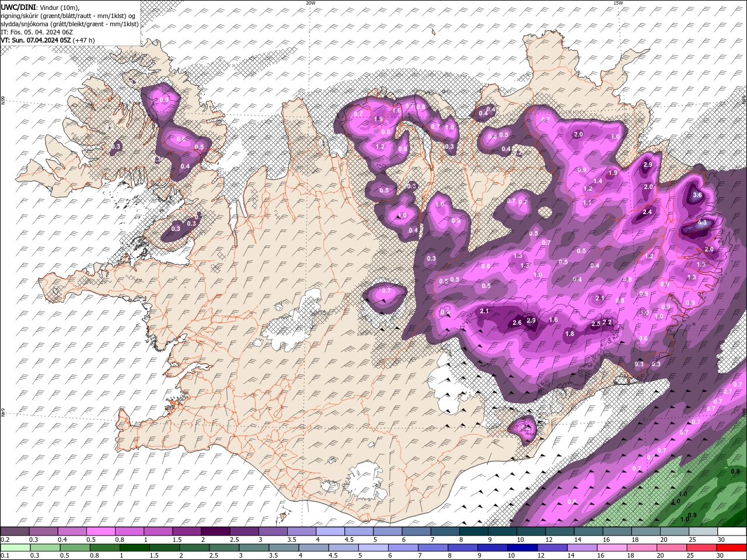Pick the 9 swatch in upper purple legend
Image resolution: width=747 pixels, height=560 pixels.
[x=502, y=531]
